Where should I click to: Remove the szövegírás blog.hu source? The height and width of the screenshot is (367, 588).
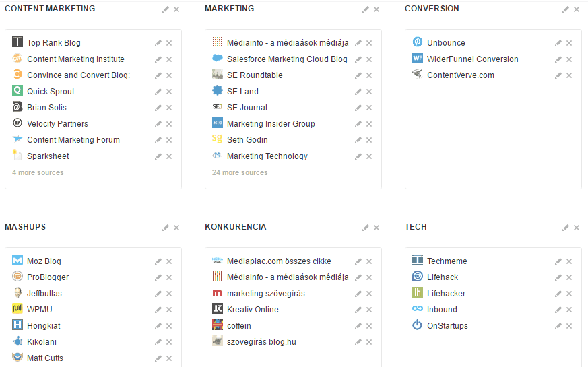coord(369,342)
